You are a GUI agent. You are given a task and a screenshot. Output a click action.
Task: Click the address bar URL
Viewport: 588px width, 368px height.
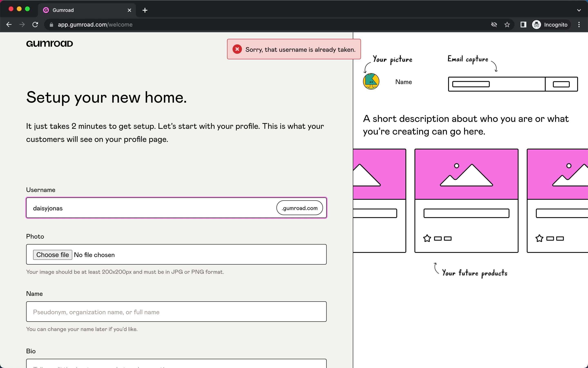pyautogui.click(x=95, y=25)
